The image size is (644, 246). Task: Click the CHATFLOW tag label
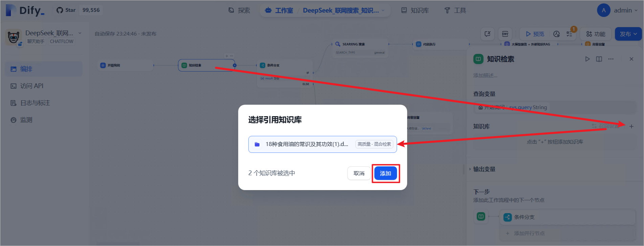tap(62, 41)
